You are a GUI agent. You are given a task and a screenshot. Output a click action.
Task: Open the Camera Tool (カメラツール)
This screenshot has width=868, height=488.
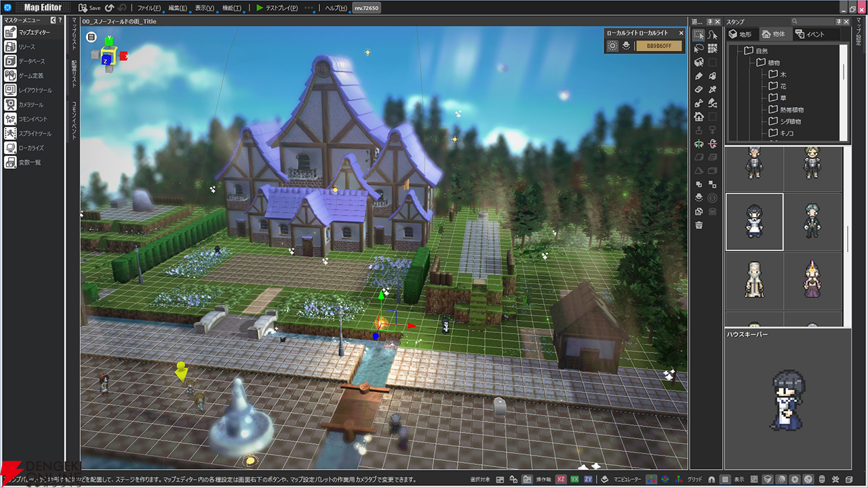point(30,105)
